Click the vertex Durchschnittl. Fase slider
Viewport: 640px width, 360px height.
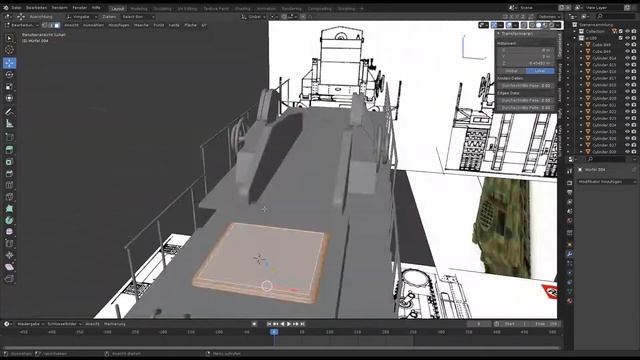tap(526, 86)
